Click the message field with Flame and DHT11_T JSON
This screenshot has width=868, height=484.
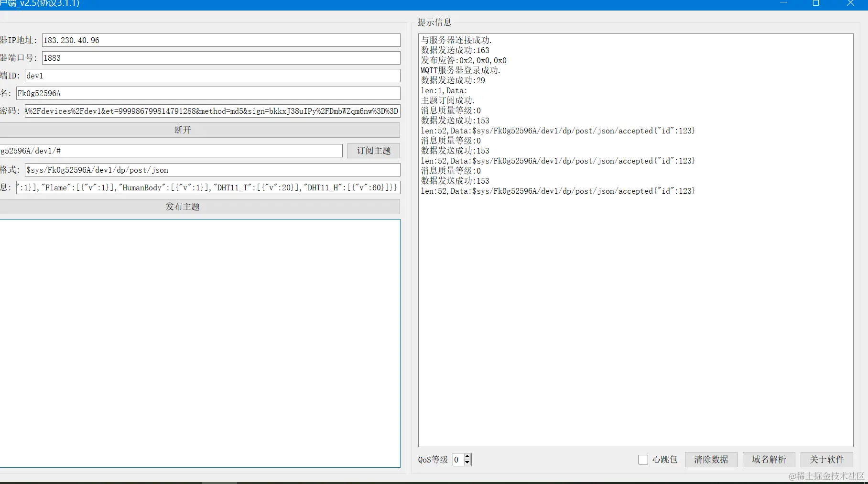pos(208,187)
